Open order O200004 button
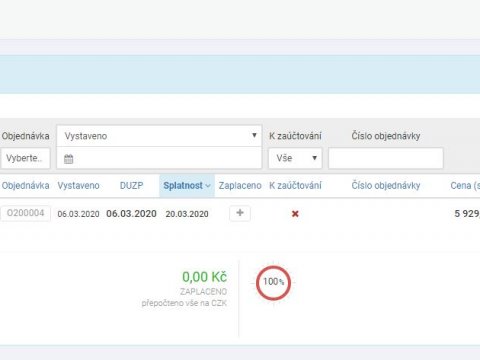Image resolution: width=480 pixels, height=360 pixels. pyautogui.click(x=25, y=213)
